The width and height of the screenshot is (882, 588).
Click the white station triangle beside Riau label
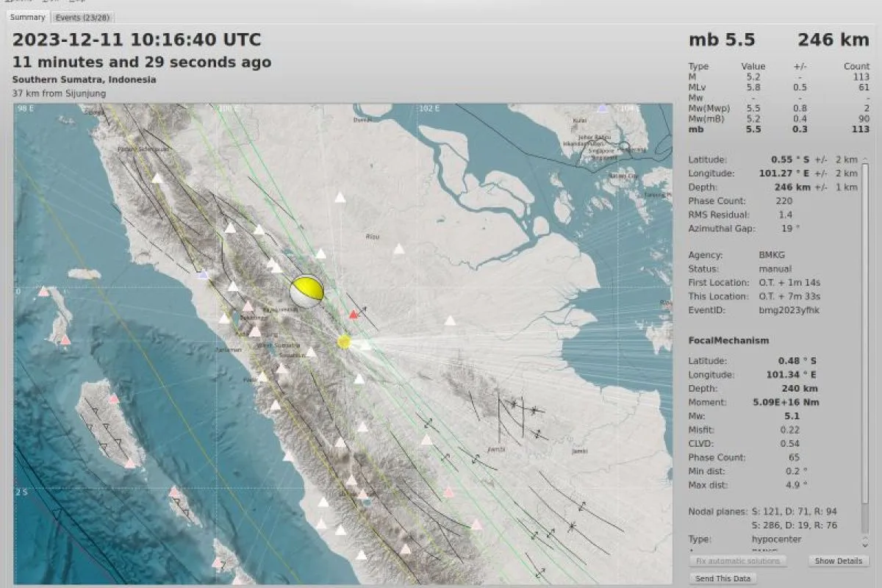398,249
